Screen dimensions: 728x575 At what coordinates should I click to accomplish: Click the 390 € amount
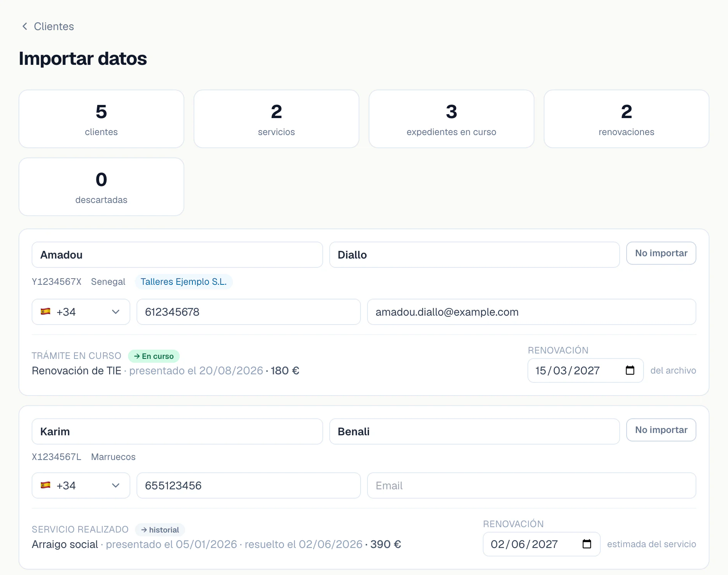click(x=386, y=545)
